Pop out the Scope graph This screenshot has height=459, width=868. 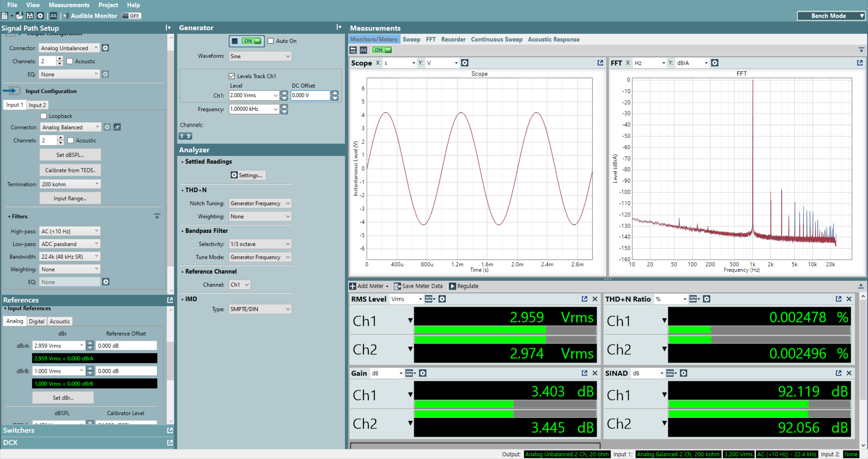pyautogui.click(x=600, y=63)
